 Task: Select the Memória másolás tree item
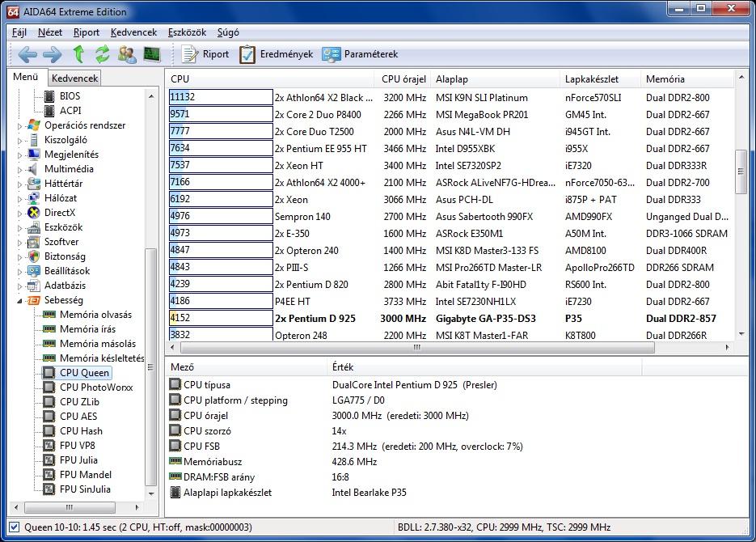click(x=97, y=344)
